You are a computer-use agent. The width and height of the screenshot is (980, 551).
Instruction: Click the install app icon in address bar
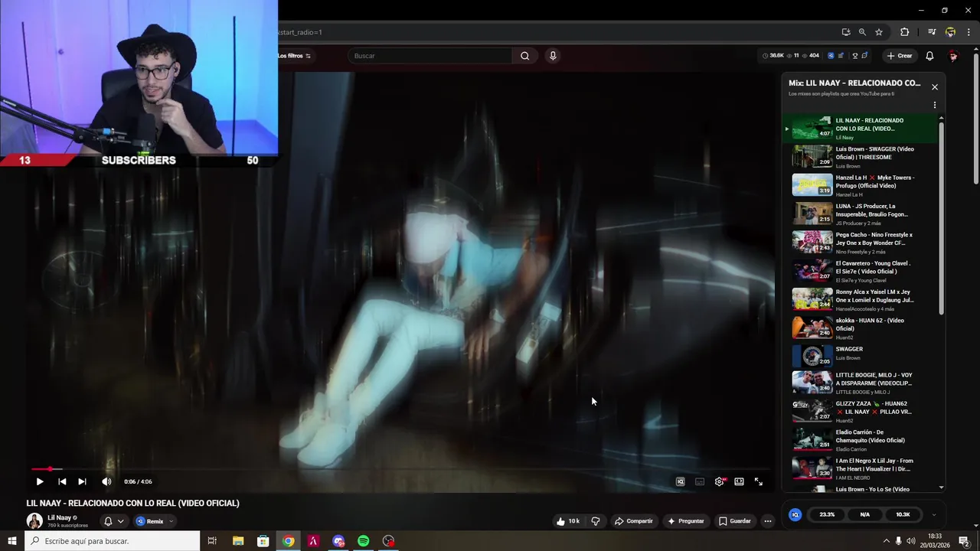[845, 32]
